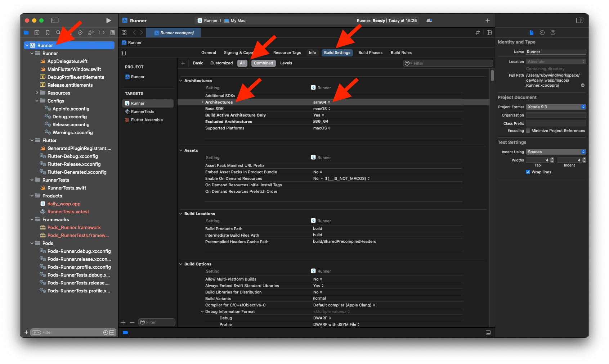Viewport: 609px width, 364px height.
Task: Add an editor split on right
Action: 489,32
